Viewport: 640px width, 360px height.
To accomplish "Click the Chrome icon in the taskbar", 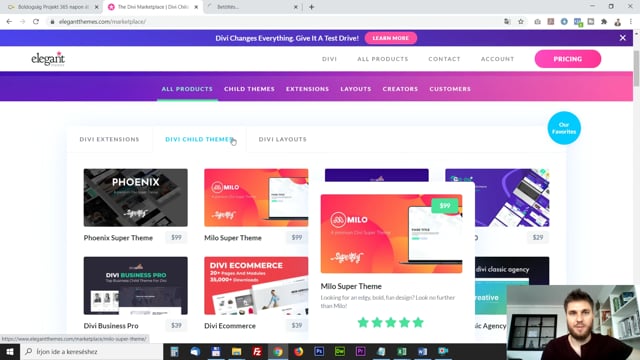I will coord(278,351).
